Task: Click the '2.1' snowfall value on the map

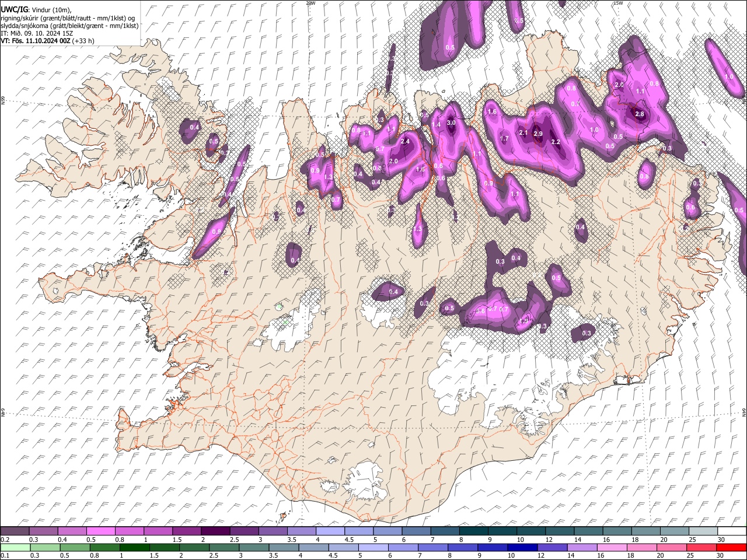Action: [523, 133]
